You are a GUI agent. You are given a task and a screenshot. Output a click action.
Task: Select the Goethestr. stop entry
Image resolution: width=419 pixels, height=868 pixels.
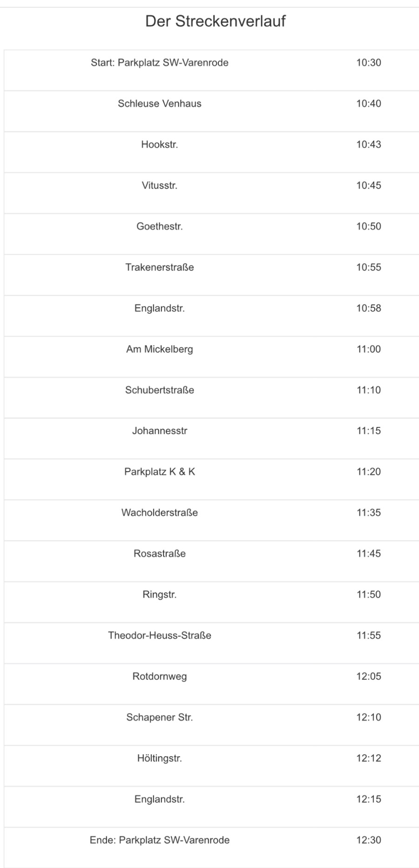[x=159, y=227]
